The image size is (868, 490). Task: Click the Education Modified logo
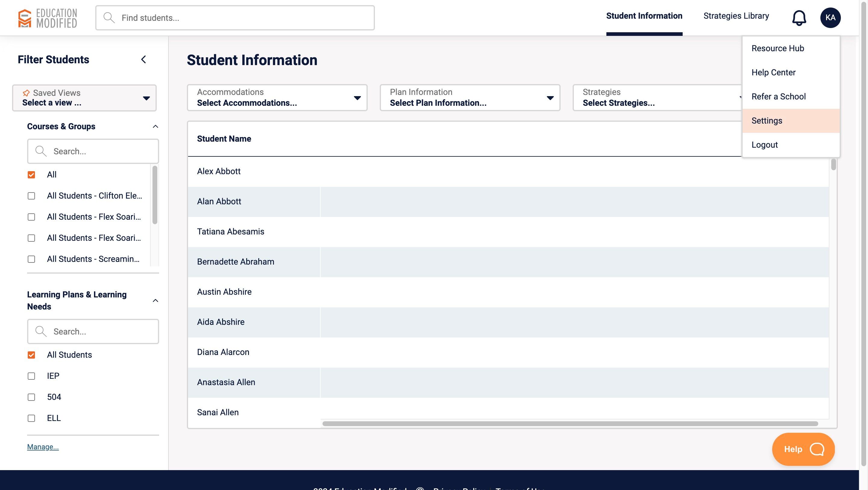[48, 18]
